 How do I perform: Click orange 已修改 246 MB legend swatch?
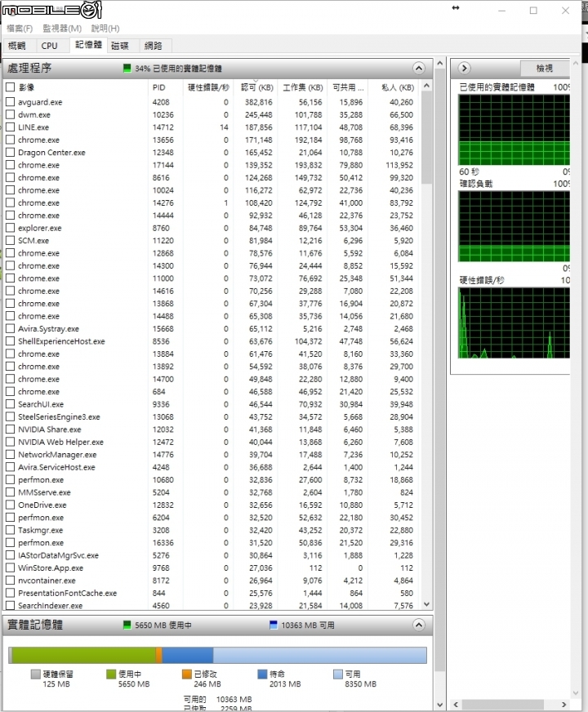coord(187,674)
